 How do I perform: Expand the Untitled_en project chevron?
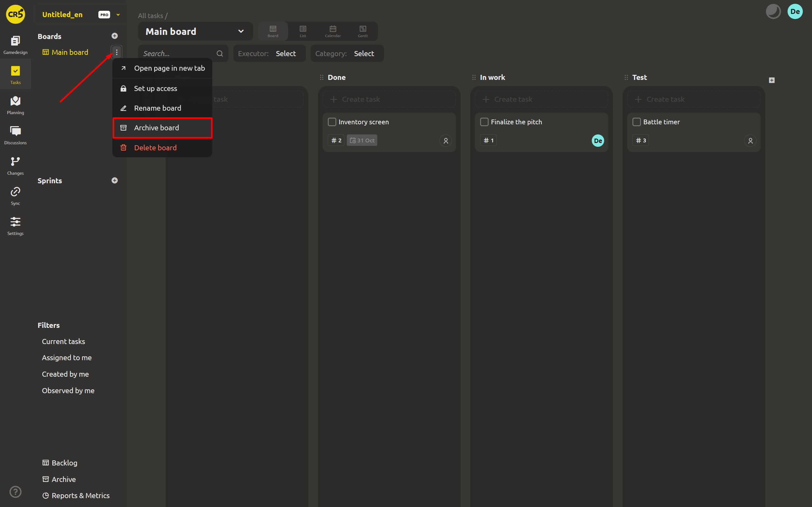pyautogui.click(x=118, y=15)
